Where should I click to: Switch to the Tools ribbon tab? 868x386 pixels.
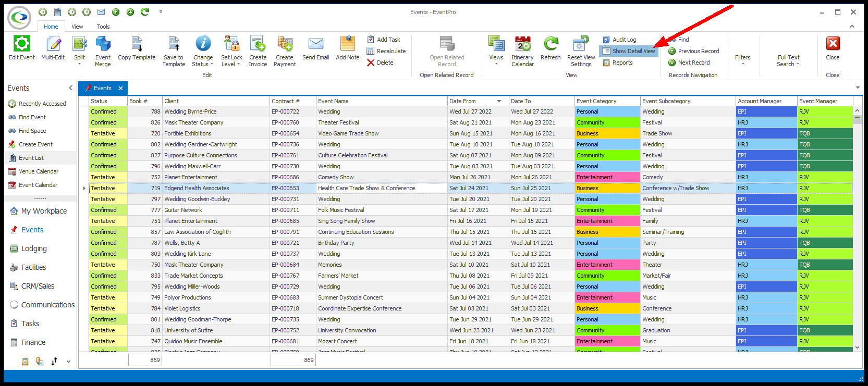(103, 27)
